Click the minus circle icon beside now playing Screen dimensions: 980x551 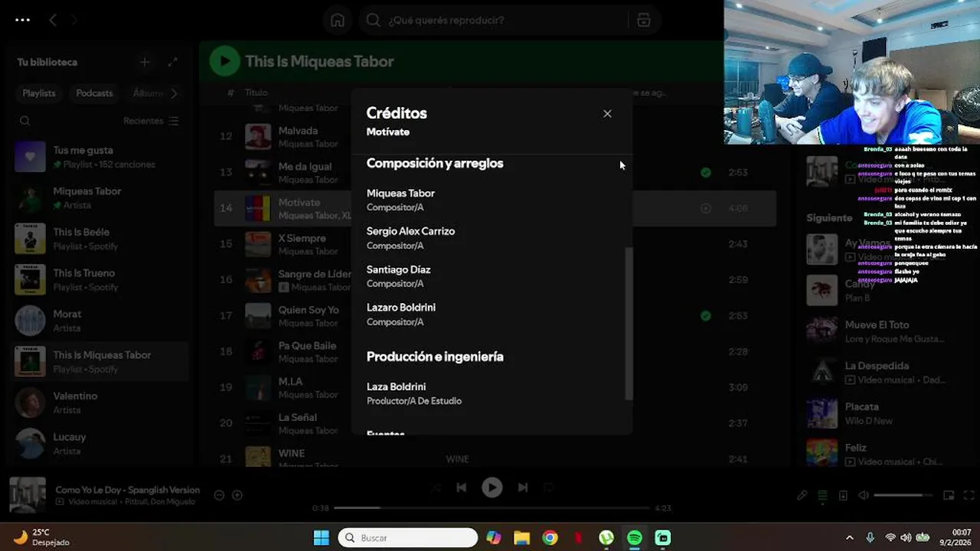click(219, 495)
